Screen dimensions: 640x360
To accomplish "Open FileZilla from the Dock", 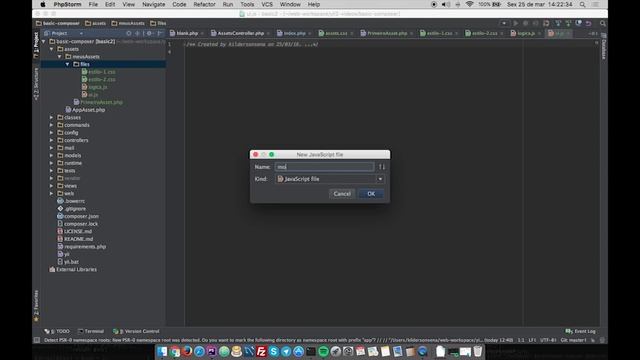I will [261, 351].
